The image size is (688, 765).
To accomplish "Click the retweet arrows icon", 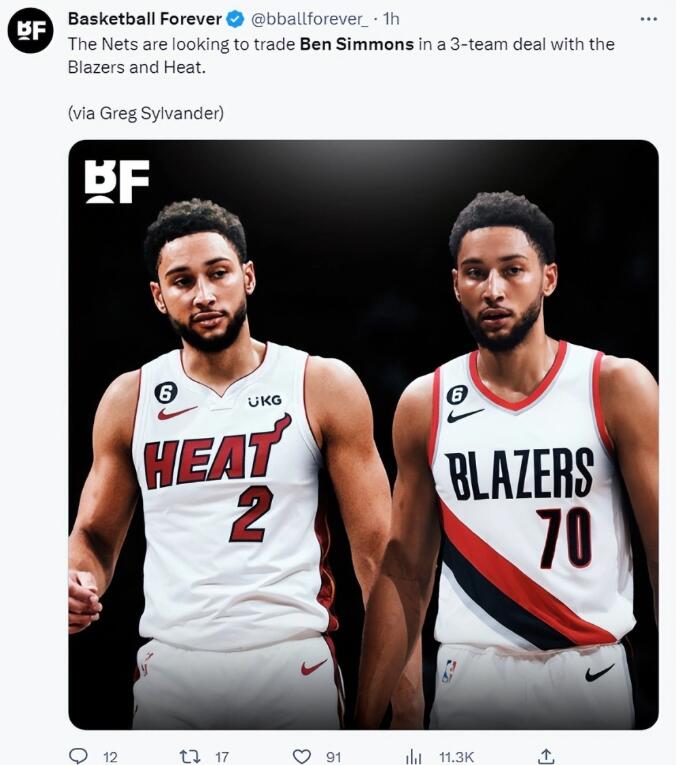I will [190, 756].
